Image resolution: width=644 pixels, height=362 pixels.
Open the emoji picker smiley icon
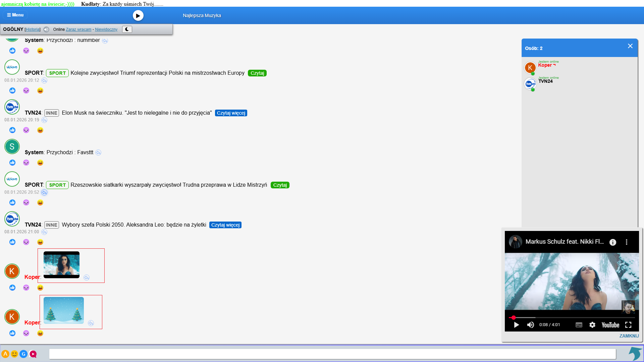[14, 354]
